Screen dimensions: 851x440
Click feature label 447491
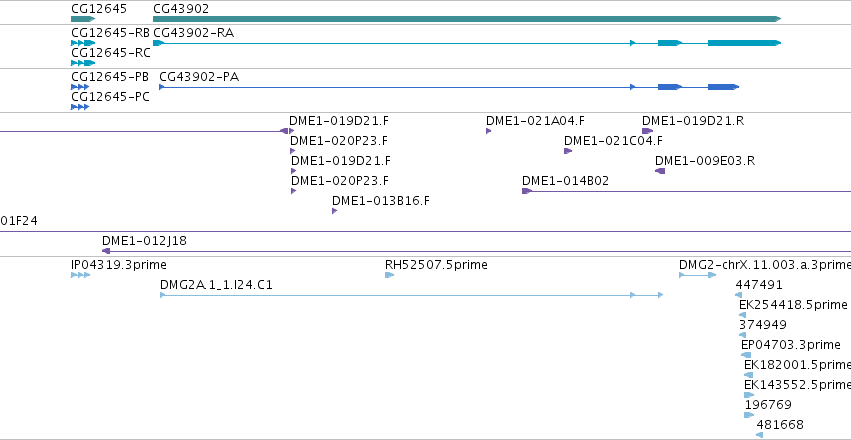point(759,285)
